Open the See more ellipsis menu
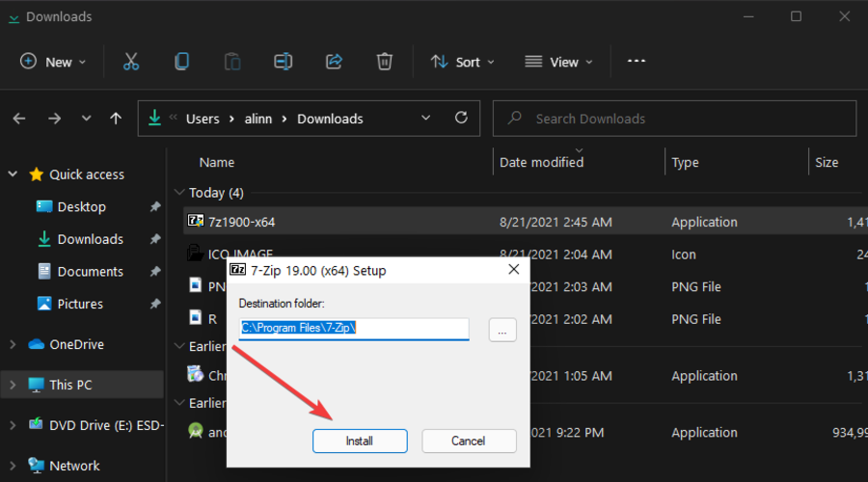This screenshot has width=868, height=482. click(636, 61)
